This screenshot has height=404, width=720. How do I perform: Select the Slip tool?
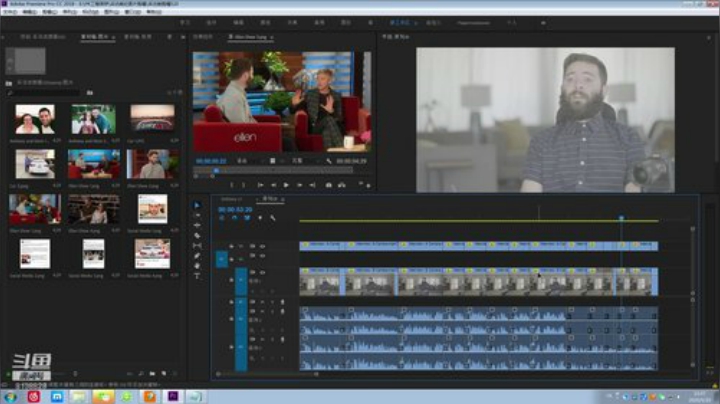(x=197, y=246)
